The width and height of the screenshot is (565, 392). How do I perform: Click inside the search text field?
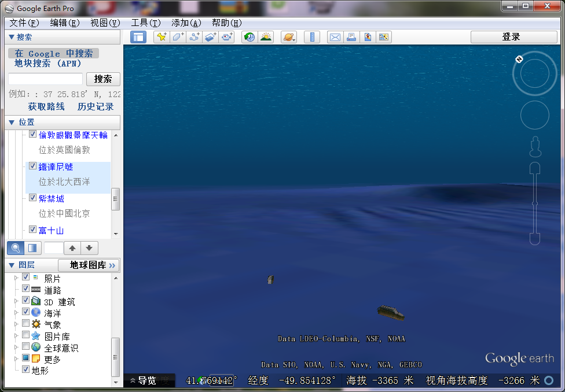pyautogui.click(x=45, y=79)
